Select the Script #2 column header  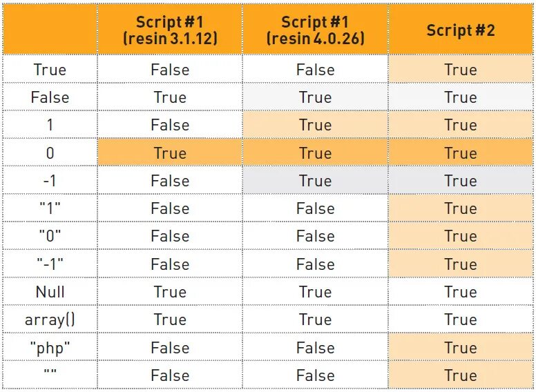(x=461, y=30)
